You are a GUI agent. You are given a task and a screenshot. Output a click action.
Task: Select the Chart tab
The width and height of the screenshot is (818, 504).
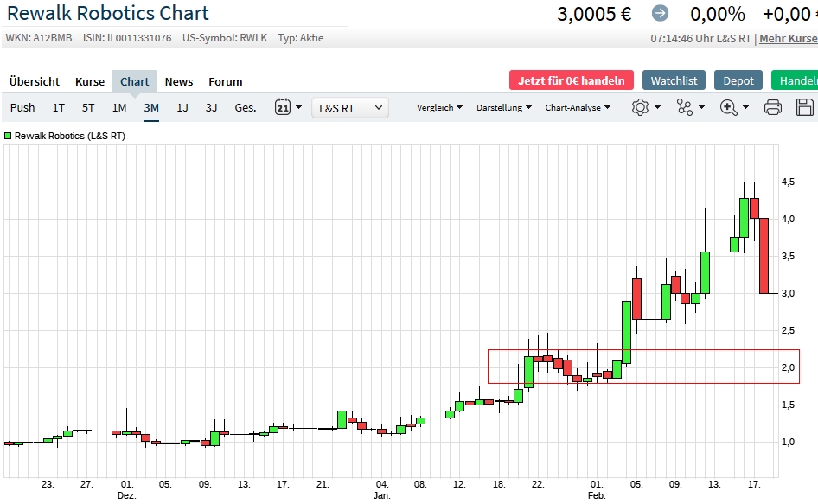pyautogui.click(x=135, y=81)
